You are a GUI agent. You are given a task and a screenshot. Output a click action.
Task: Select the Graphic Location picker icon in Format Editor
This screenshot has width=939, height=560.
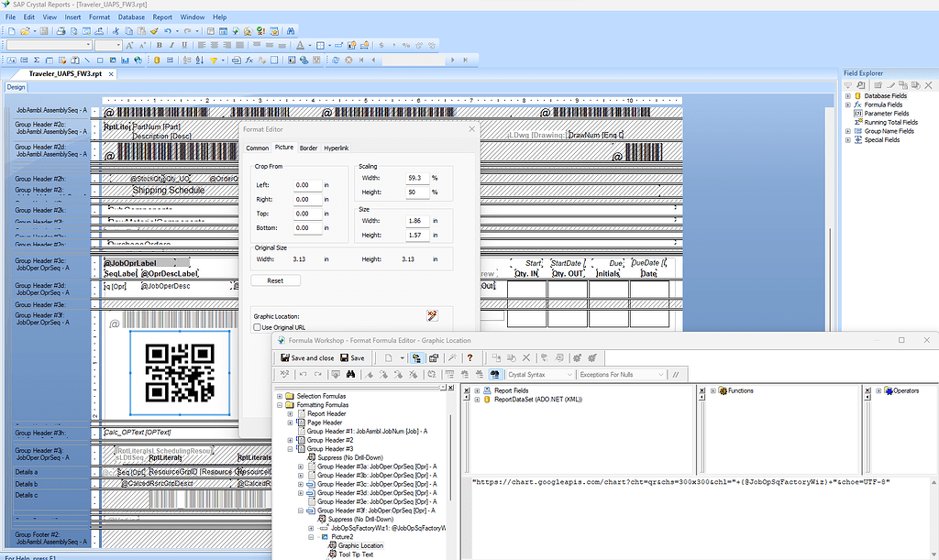[432, 316]
